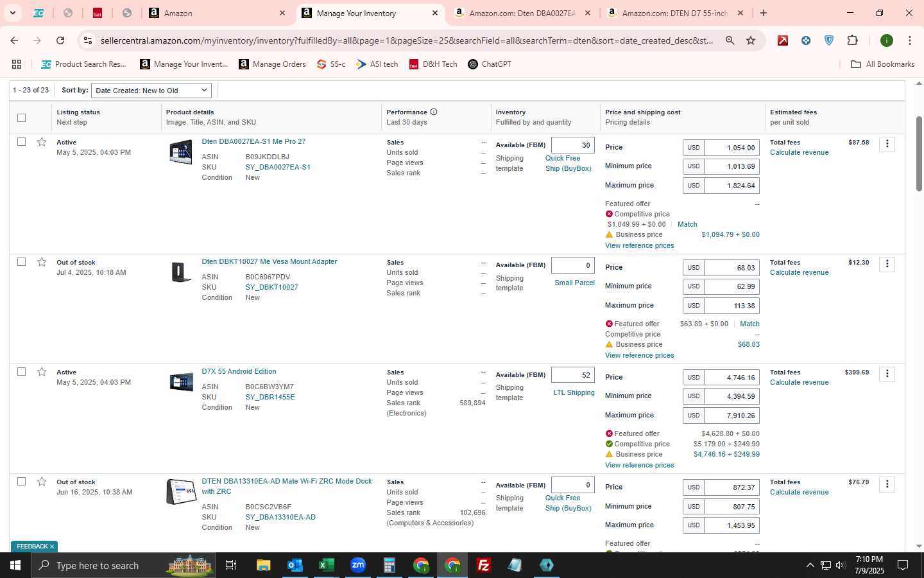Check the D7X 55 Android Edition checkbox
This screenshot has width=924, height=578.
[21, 371]
